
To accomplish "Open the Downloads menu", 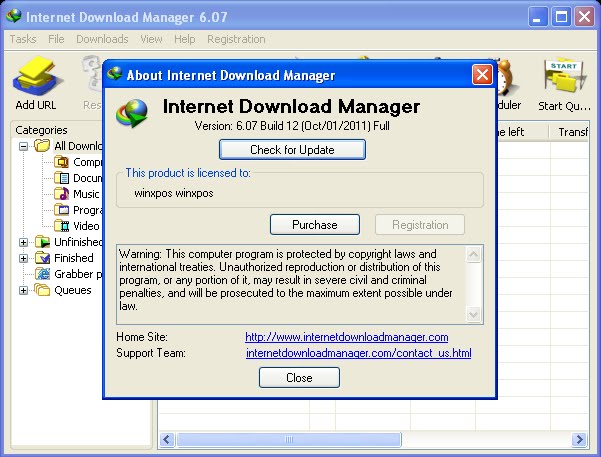I will 102,39.
